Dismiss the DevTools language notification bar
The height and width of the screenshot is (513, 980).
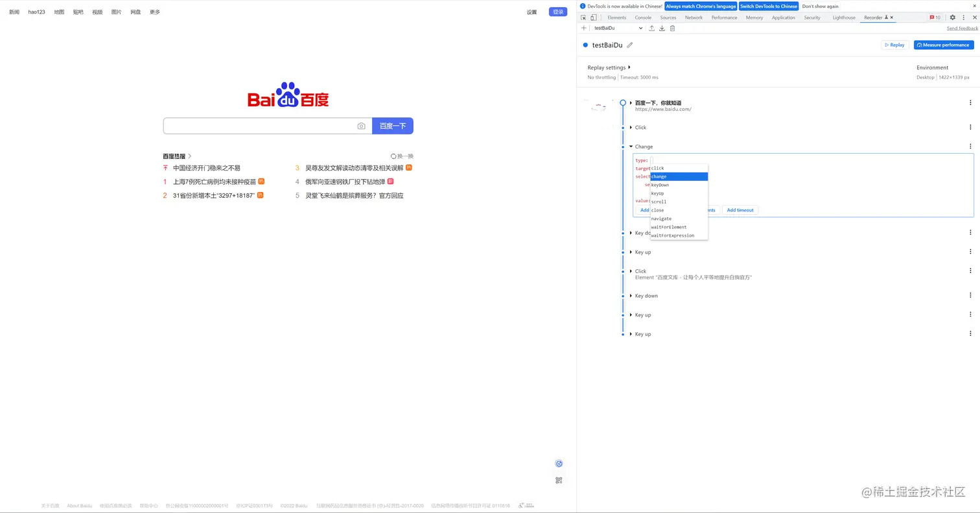tap(974, 6)
